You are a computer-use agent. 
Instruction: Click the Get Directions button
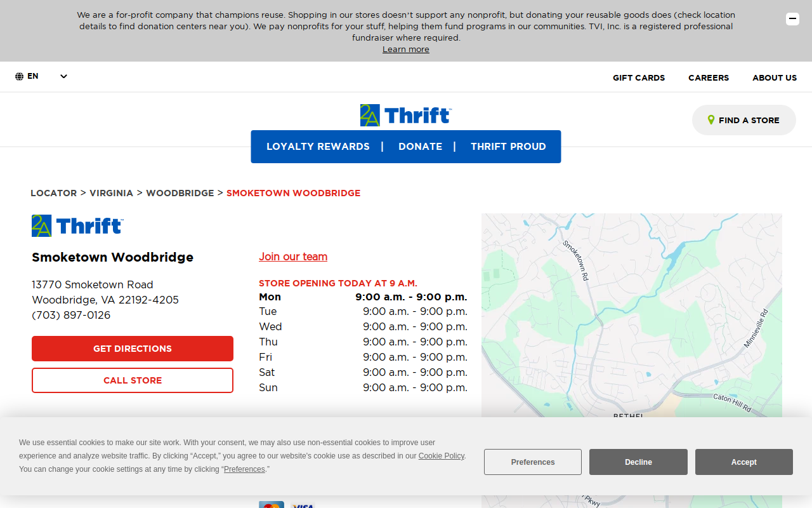(133, 349)
